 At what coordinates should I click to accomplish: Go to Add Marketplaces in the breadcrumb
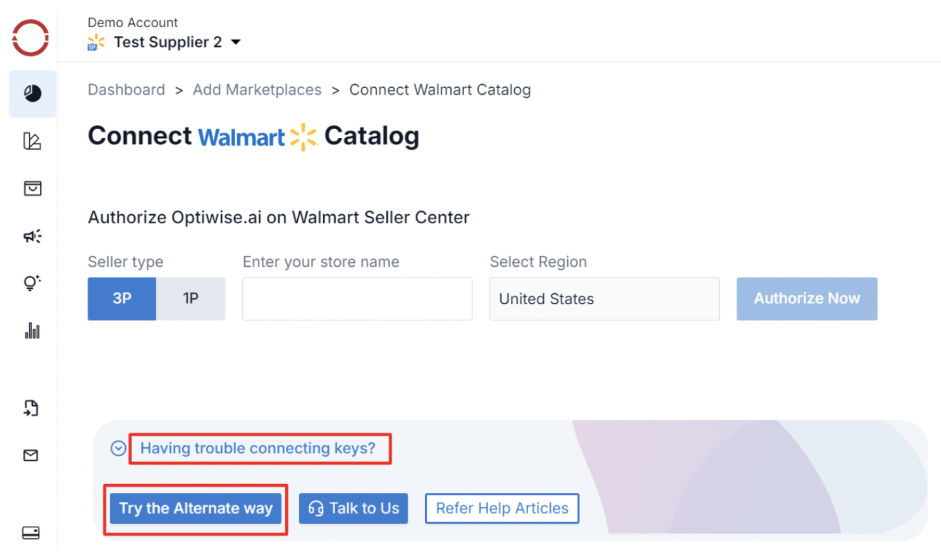click(x=257, y=90)
